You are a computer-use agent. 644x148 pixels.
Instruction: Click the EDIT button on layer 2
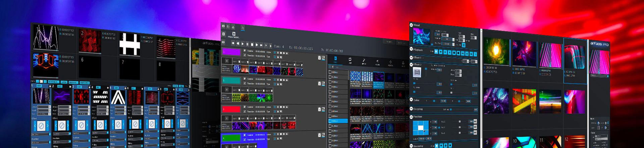tap(60, 86)
